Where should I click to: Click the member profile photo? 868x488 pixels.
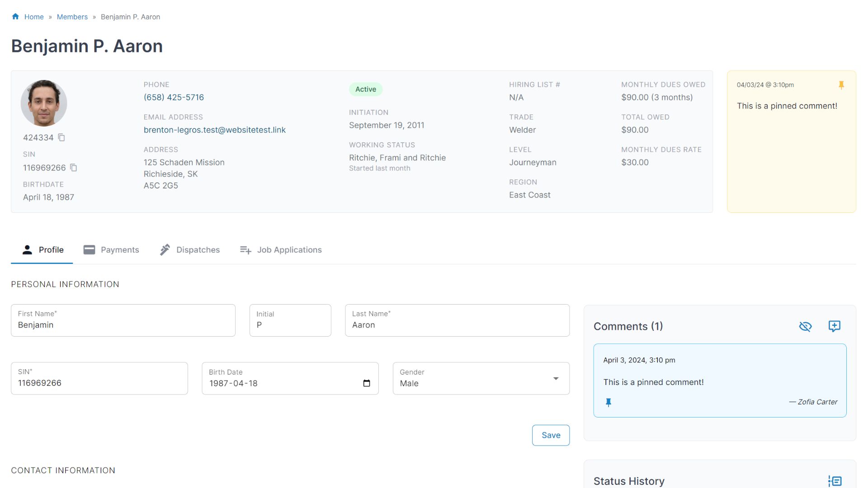click(x=44, y=103)
